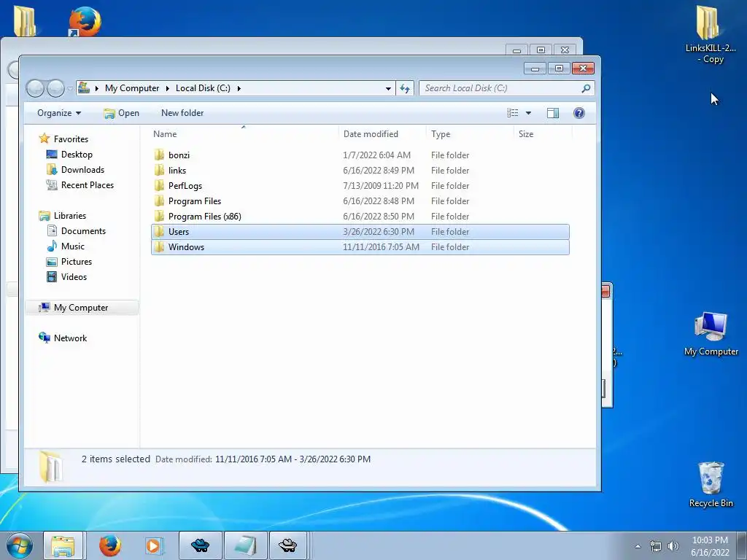This screenshot has height=560, width=747.
Task: Refresh the Local Disk (C:) view
Action: pyautogui.click(x=404, y=88)
